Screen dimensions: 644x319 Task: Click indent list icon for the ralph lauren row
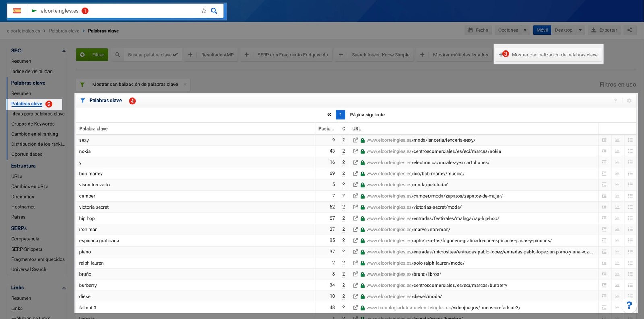tap(604, 263)
